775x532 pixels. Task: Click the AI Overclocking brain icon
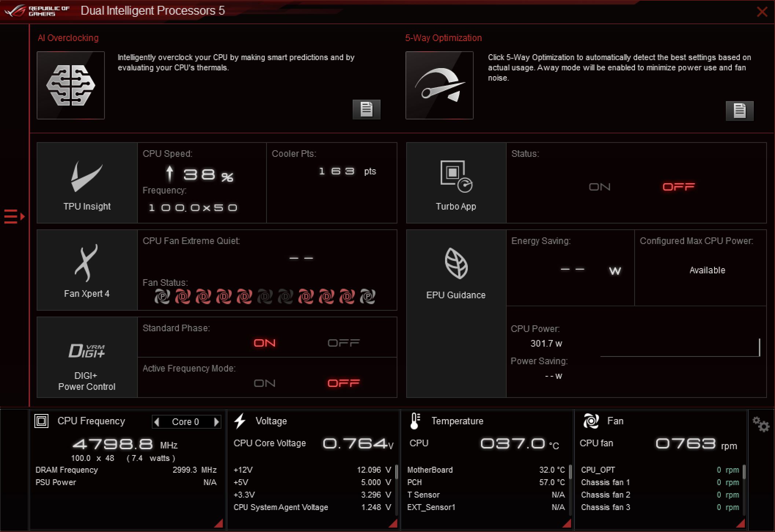[x=71, y=85]
